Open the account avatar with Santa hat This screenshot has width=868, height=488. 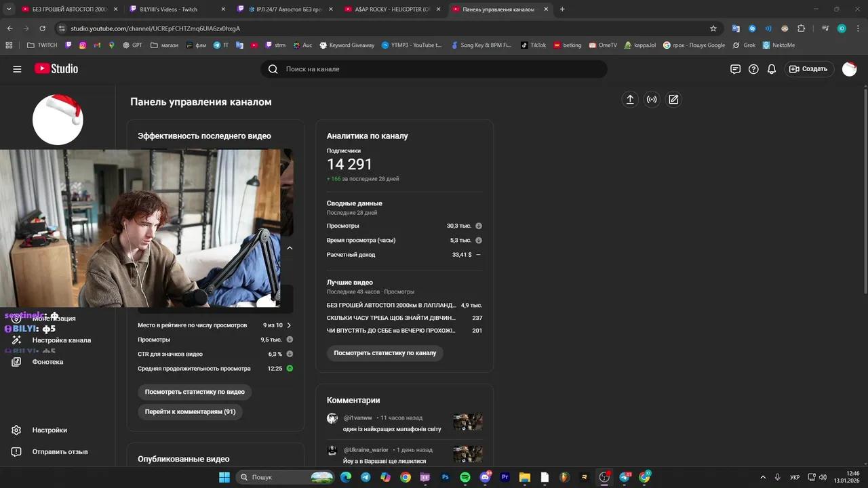[x=849, y=69]
